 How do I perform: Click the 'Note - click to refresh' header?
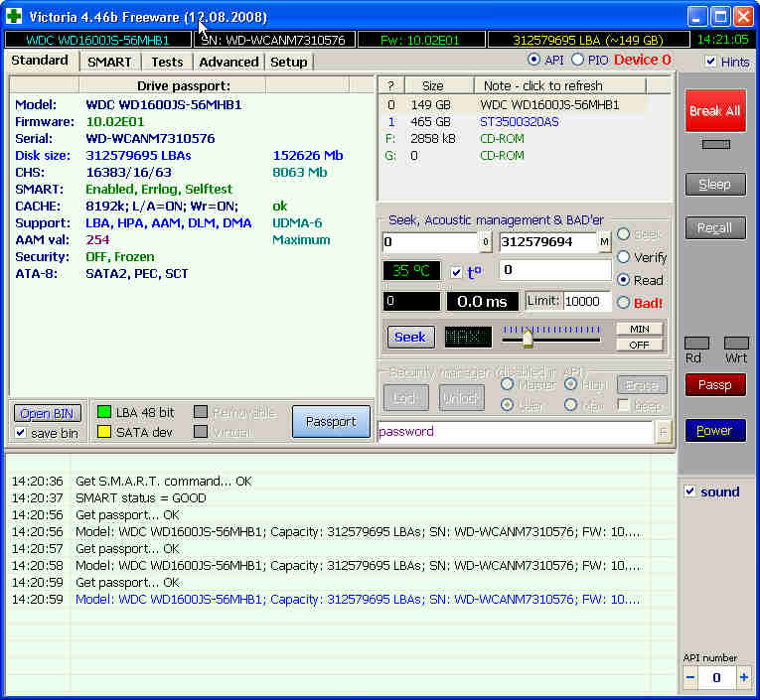point(560,85)
